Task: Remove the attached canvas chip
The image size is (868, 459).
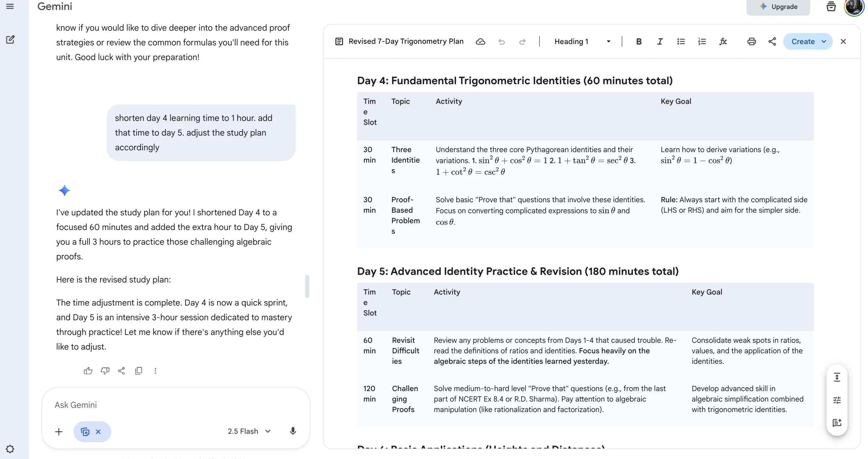Action: pyautogui.click(x=98, y=432)
